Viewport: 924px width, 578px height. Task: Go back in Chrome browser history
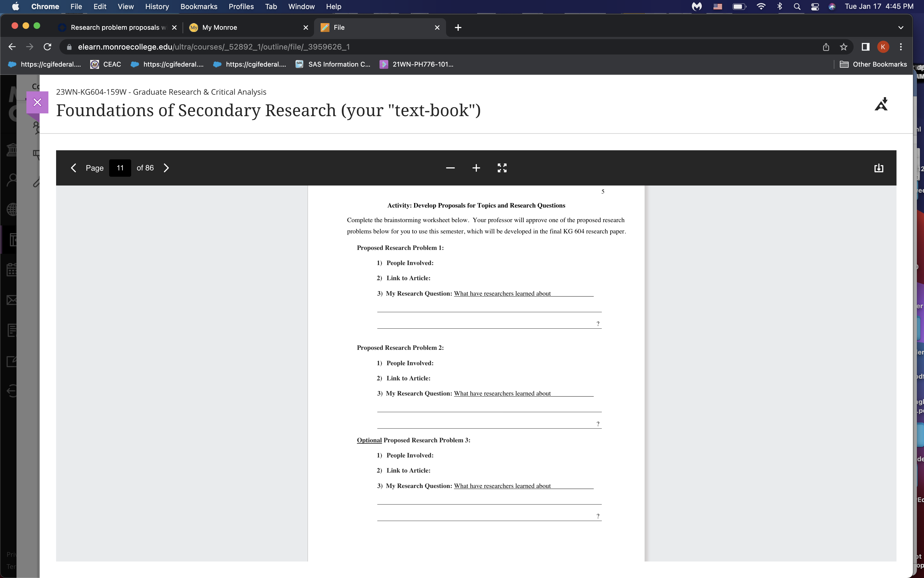(x=12, y=47)
